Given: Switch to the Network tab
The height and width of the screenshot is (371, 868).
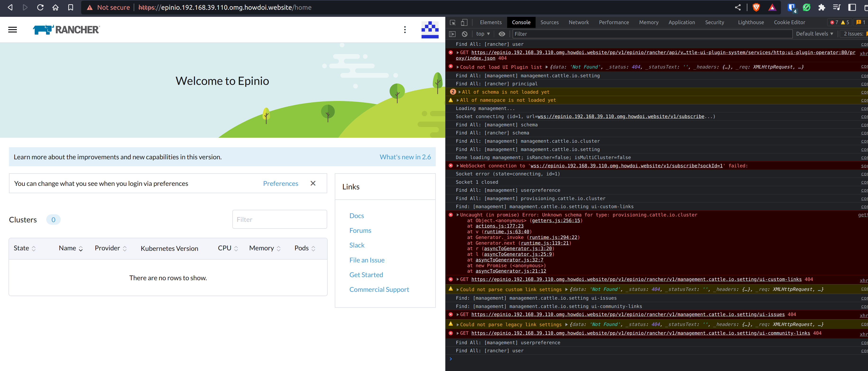Looking at the screenshot, I should pos(579,22).
